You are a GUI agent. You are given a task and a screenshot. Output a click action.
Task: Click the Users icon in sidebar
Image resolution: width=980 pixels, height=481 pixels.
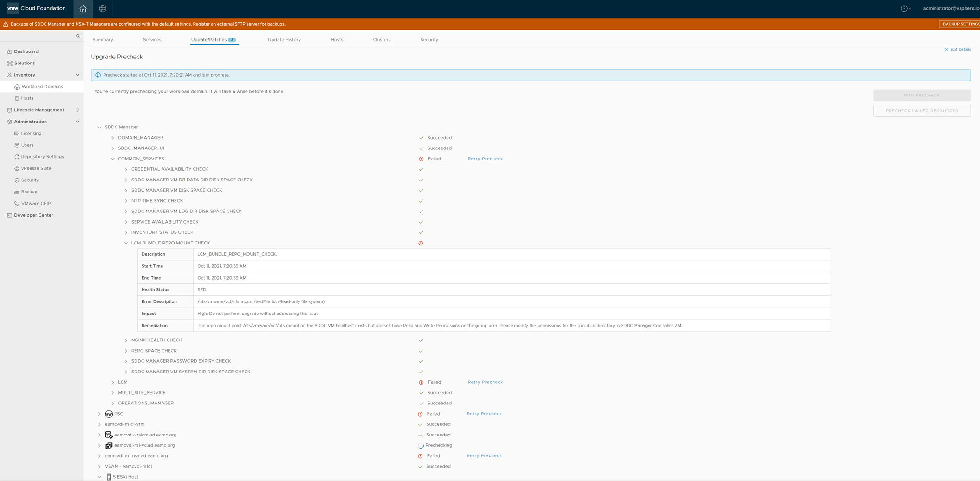click(17, 145)
